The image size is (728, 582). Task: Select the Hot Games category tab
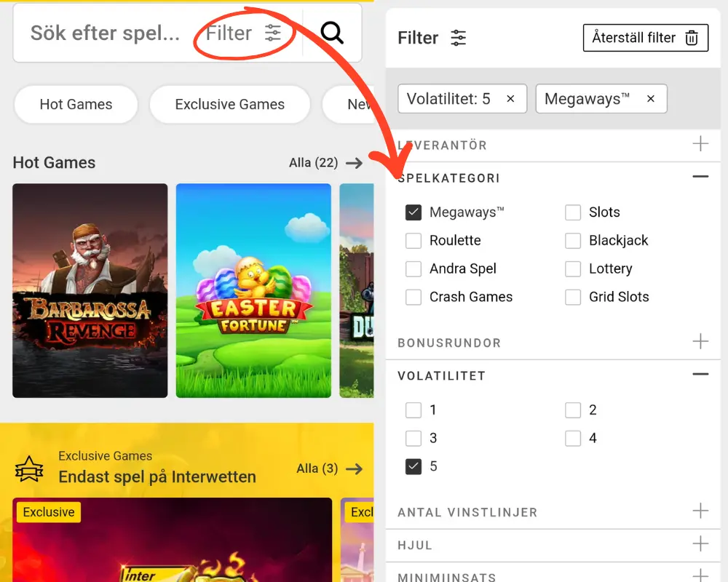76,105
